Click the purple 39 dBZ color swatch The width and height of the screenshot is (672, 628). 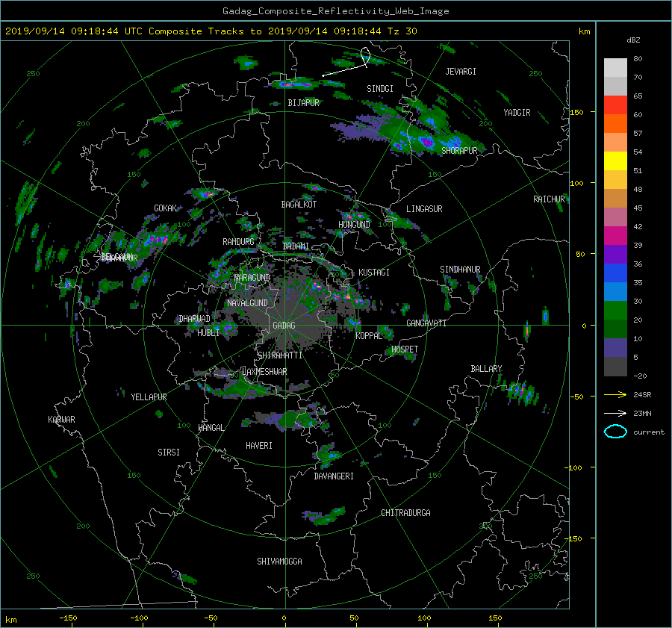click(x=615, y=254)
